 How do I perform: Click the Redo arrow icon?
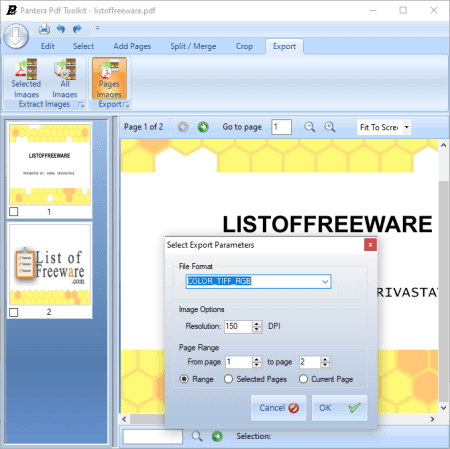coord(77,29)
